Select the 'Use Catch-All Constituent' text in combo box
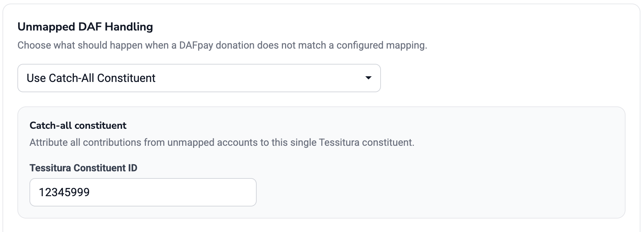The image size is (644, 232). [x=91, y=78]
